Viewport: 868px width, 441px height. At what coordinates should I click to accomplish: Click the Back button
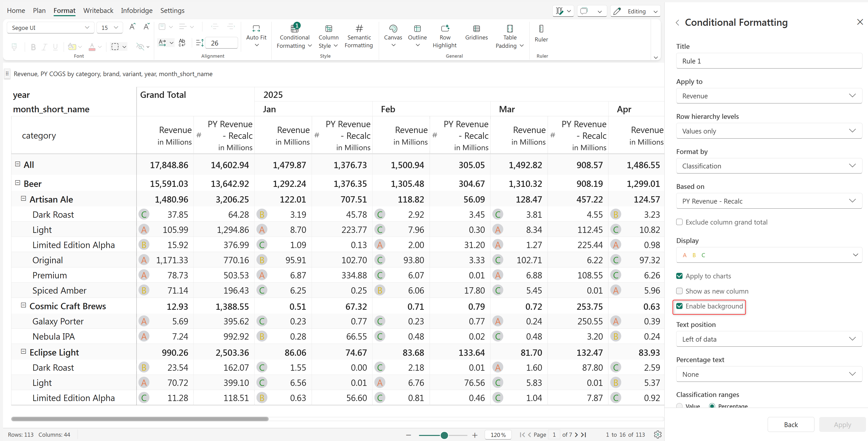(790, 425)
